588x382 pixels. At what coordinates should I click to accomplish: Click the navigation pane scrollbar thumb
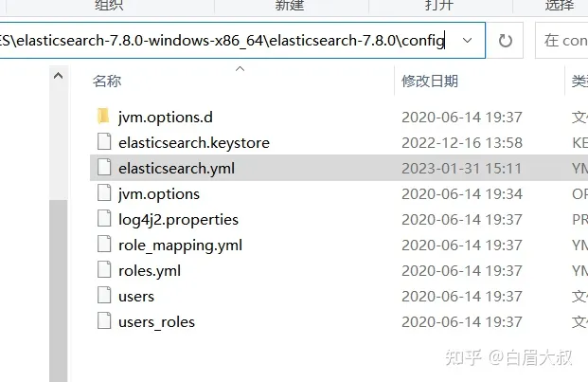[58, 291]
